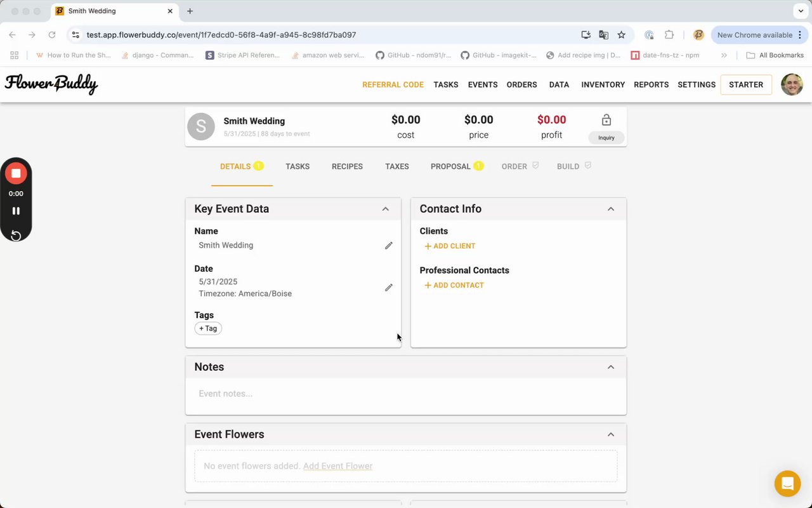This screenshot has width=812, height=508.
Task: Go to Referral Code in navigation
Action: click(x=393, y=84)
